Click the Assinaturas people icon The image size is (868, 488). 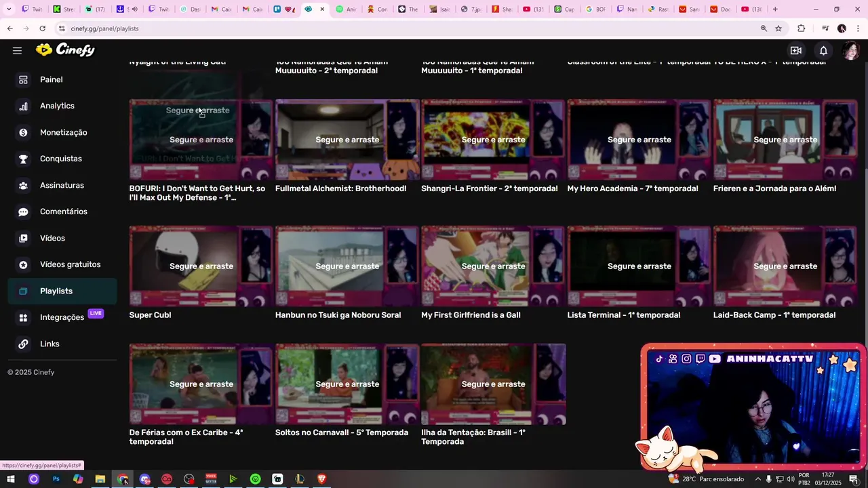click(23, 185)
